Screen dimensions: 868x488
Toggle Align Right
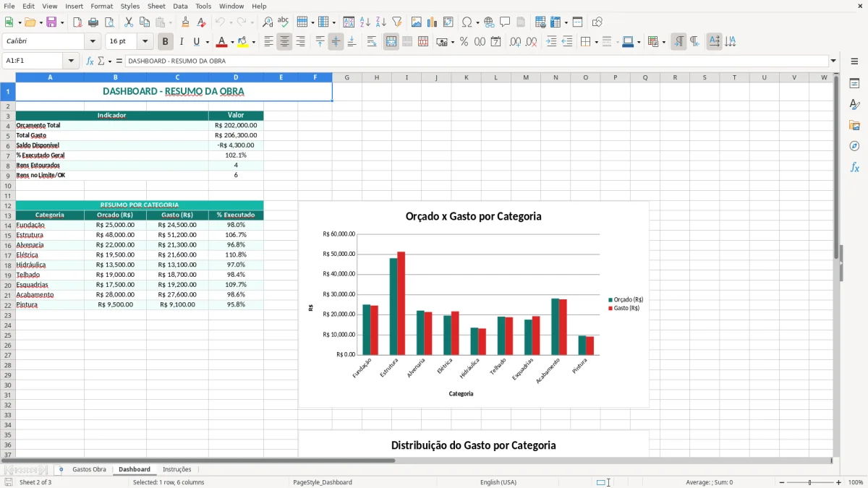coord(300,42)
